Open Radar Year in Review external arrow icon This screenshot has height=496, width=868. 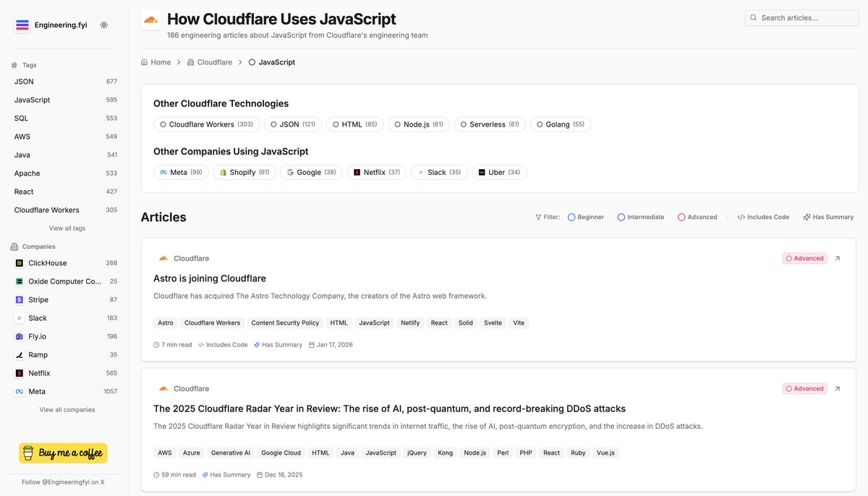[838, 388]
